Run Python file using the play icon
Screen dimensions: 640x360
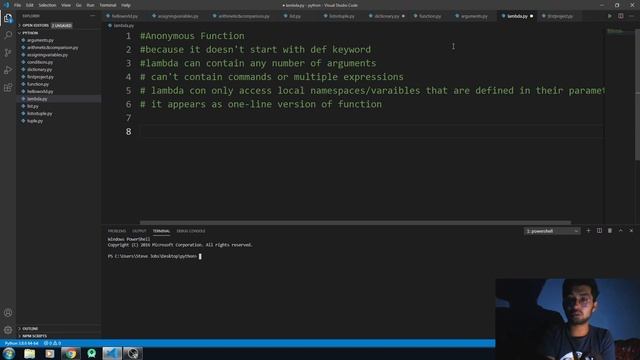click(610, 16)
